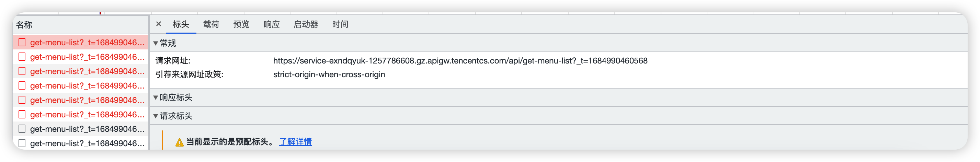Open the 响应 tab
Image resolution: width=980 pixels, height=162 pixels.
272,24
